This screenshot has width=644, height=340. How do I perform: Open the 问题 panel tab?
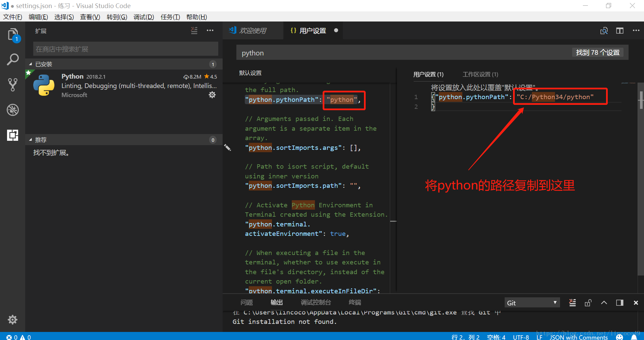[247, 302]
